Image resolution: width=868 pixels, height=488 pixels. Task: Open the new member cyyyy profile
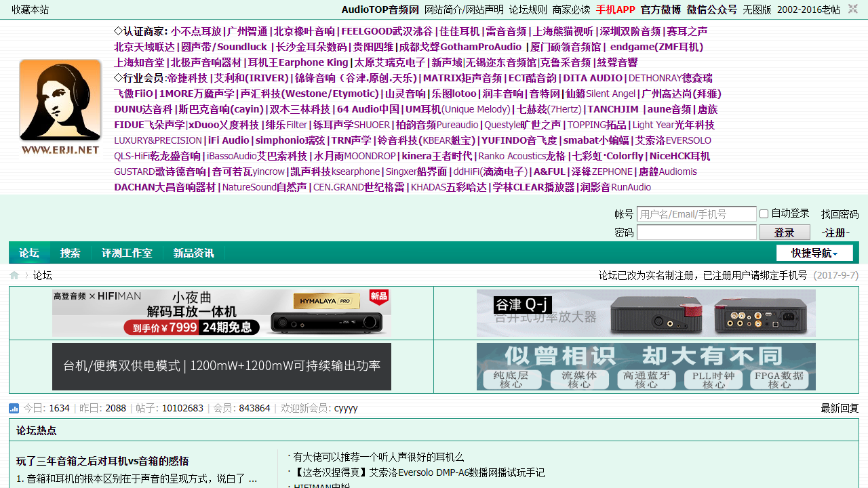(346, 408)
